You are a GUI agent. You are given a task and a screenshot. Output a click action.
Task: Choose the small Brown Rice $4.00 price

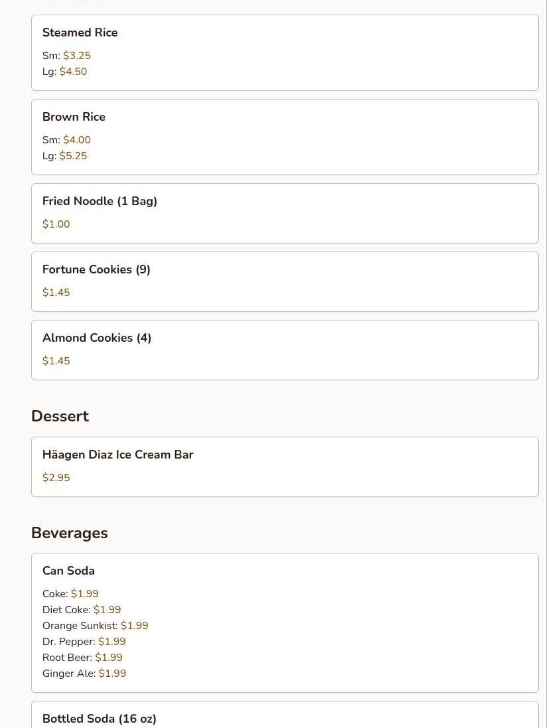click(77, 140)
